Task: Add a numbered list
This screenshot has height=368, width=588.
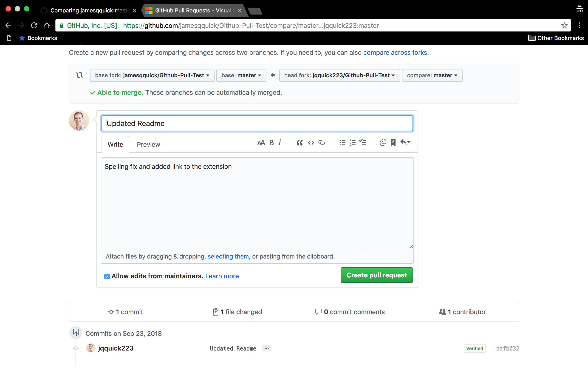Action: tap(353, 143)
